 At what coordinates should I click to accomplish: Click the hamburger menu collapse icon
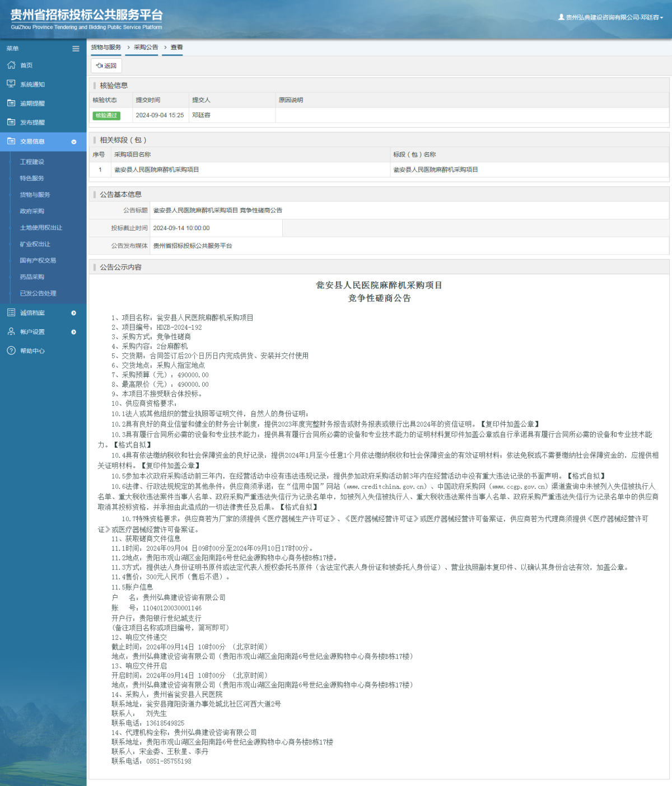click(76, 49)
